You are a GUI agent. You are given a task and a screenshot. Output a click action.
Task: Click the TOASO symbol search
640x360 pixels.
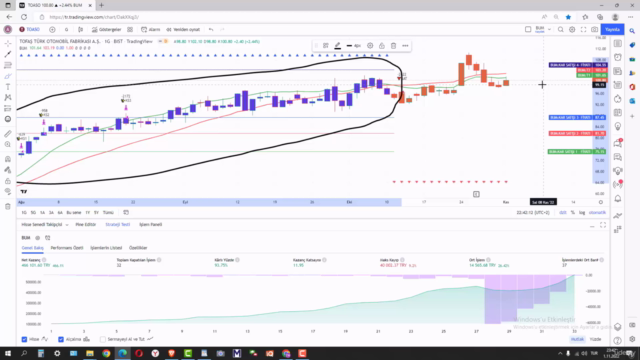[29, 29]
